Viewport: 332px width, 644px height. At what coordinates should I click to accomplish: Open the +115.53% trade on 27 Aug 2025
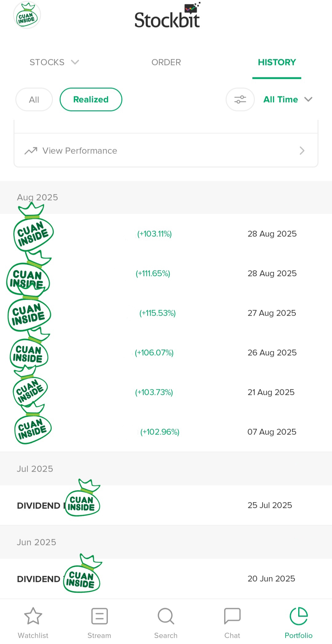tap(166, 313)
